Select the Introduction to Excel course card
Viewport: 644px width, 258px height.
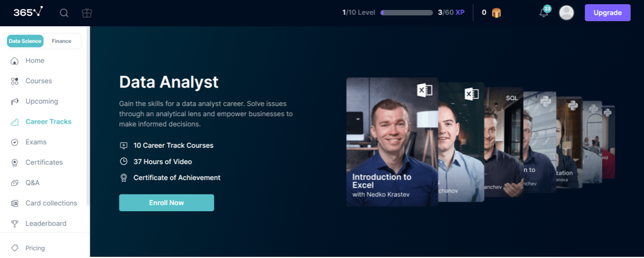point(392,142)
